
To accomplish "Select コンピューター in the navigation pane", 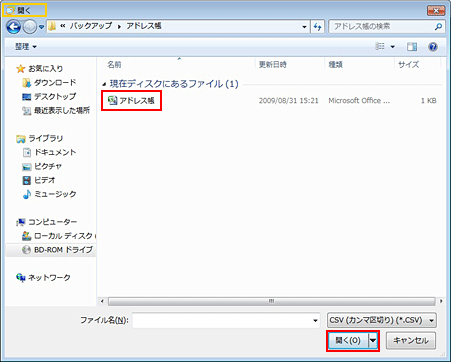I will coord(53,222).
